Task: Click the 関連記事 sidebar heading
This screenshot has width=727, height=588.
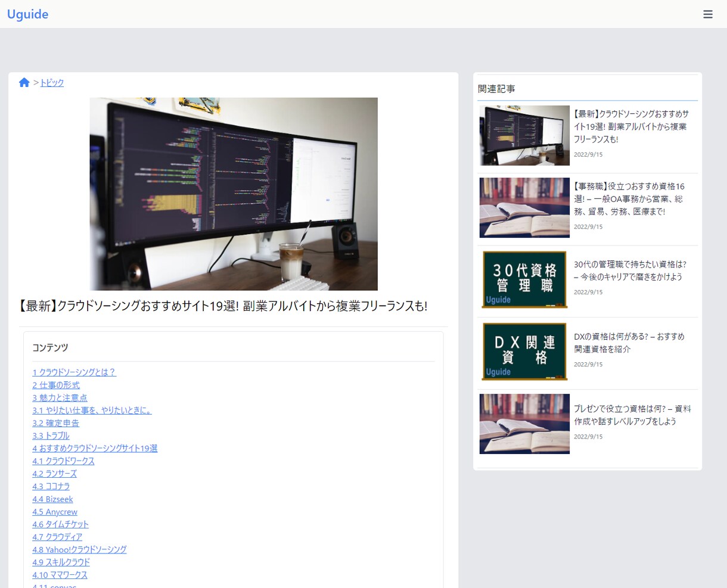Action: [x=496, y=89]
